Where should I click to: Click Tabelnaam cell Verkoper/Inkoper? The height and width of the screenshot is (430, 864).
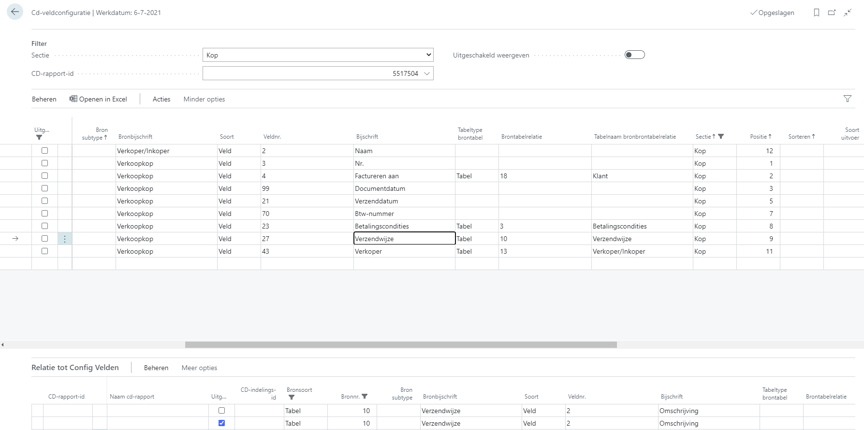(642, 251)
